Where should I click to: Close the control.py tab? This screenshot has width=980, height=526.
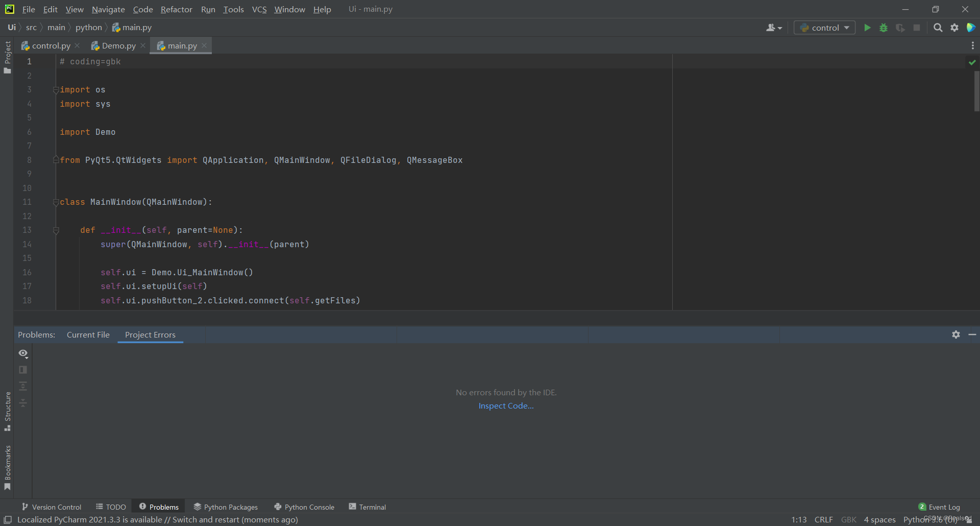coord(77,45)
